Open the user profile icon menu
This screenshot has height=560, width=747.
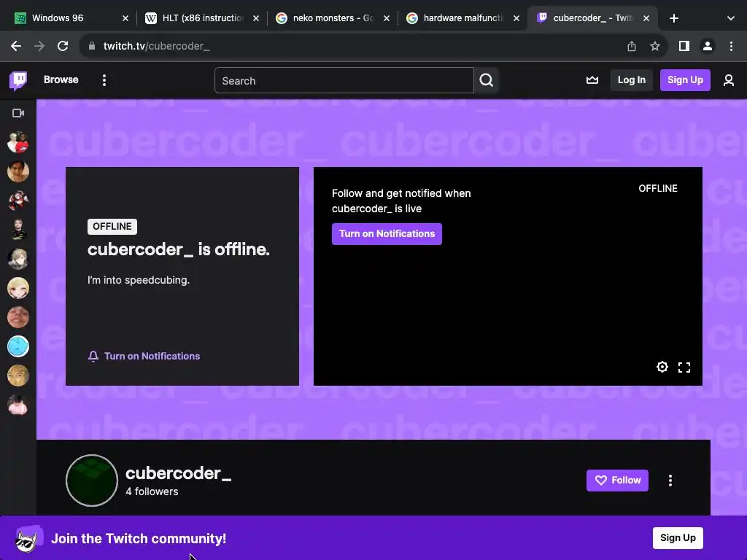(x=729, y=80)
